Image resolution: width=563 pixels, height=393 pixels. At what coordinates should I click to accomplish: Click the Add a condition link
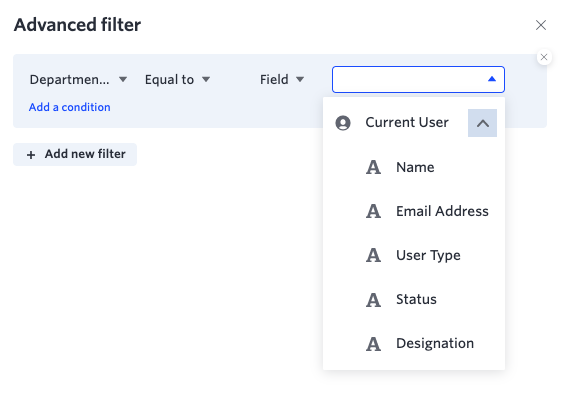pos(70,107)
